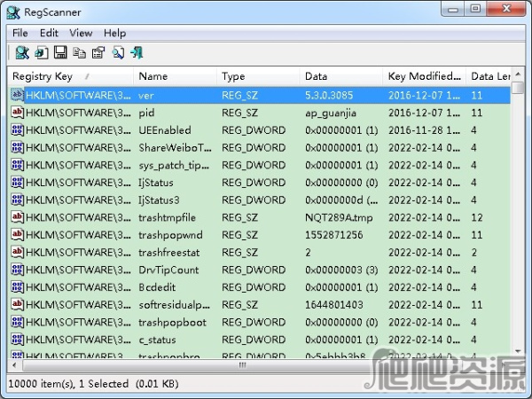The width and height of the screenshot is (532, 399).
Task: Click data value '0x00000003 (3)'
Action: (341, 270)
